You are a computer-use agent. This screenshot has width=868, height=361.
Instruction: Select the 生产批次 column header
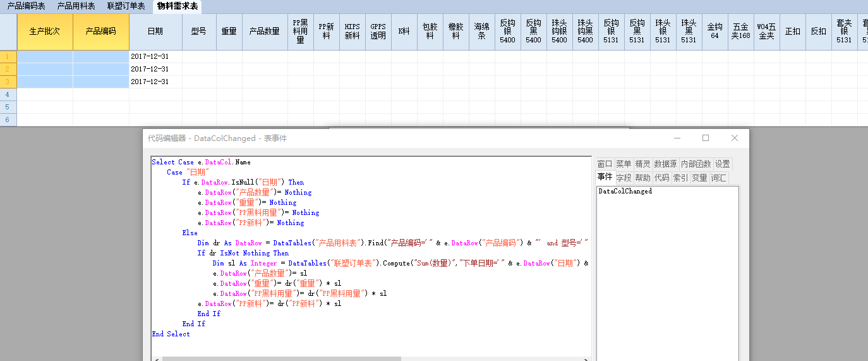tap(45, 32)
